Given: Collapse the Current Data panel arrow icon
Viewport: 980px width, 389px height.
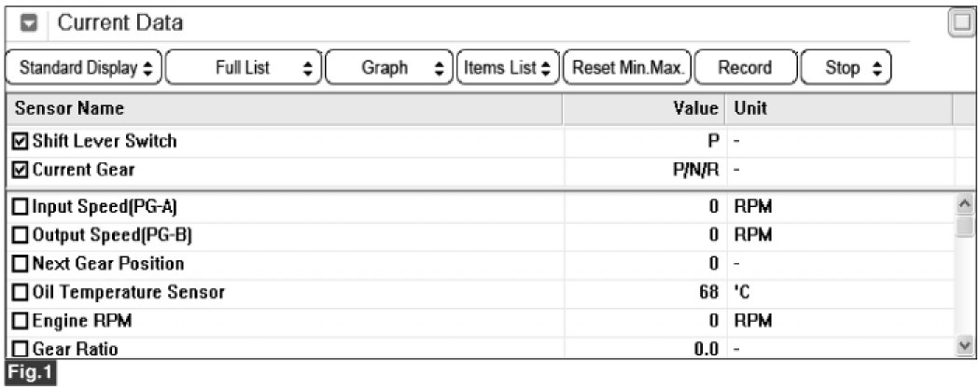Looking at the screenshot, I should pos(29,23).
